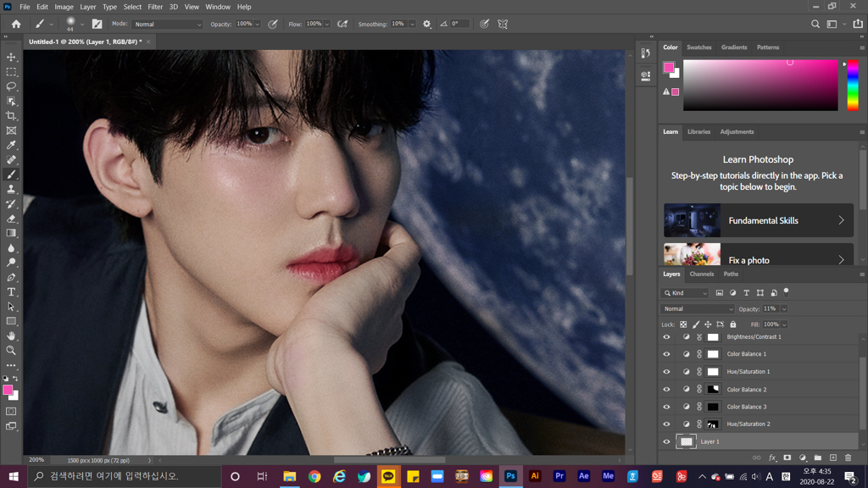Select the Hand tool
Viewport: 868px width, 488px height.
coord(11,335)
